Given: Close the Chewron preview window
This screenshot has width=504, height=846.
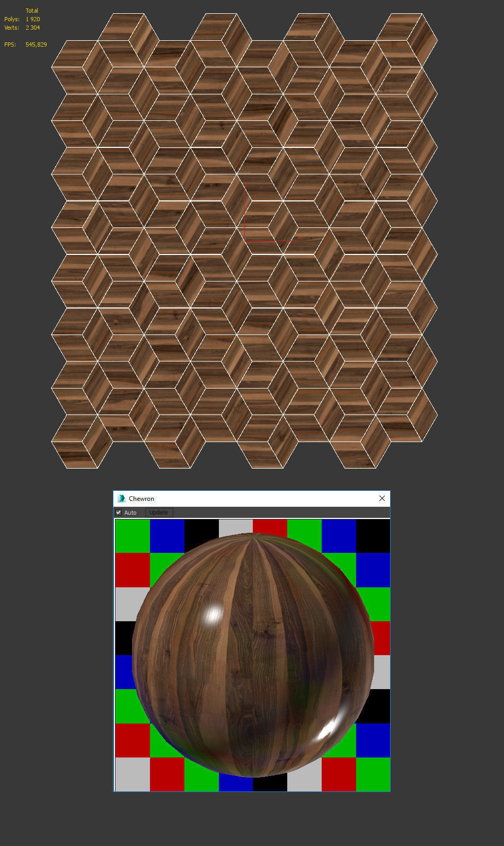Looking at the screenshot, I should [382, 498].
